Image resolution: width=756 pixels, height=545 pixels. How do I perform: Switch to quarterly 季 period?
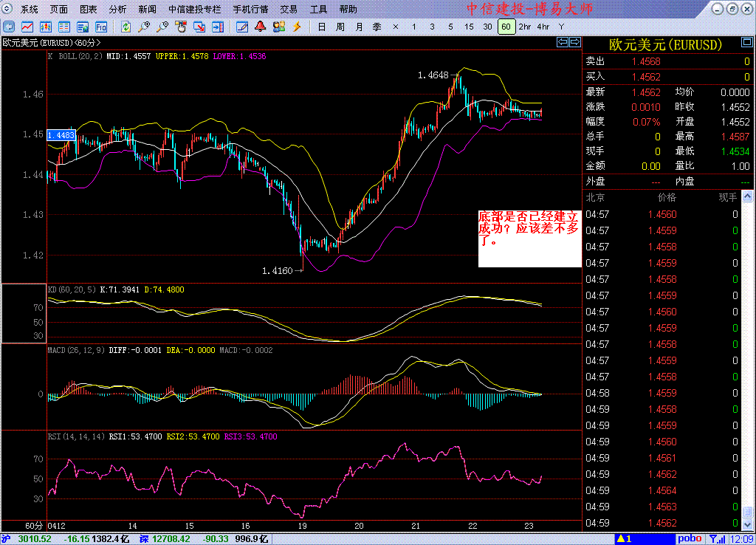377,27
